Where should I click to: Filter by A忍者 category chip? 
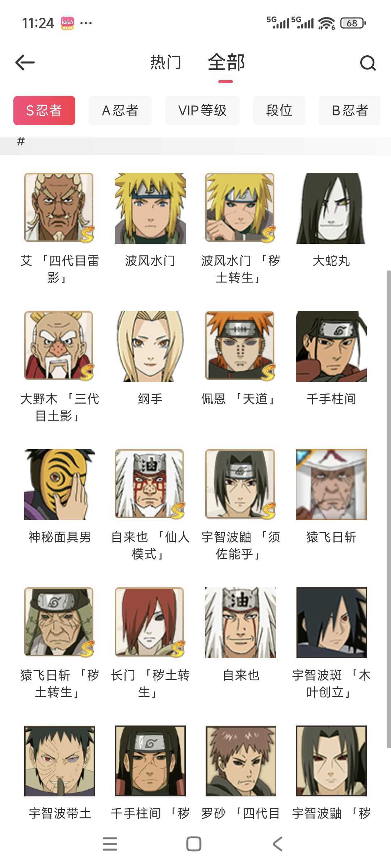pos(120,110)
